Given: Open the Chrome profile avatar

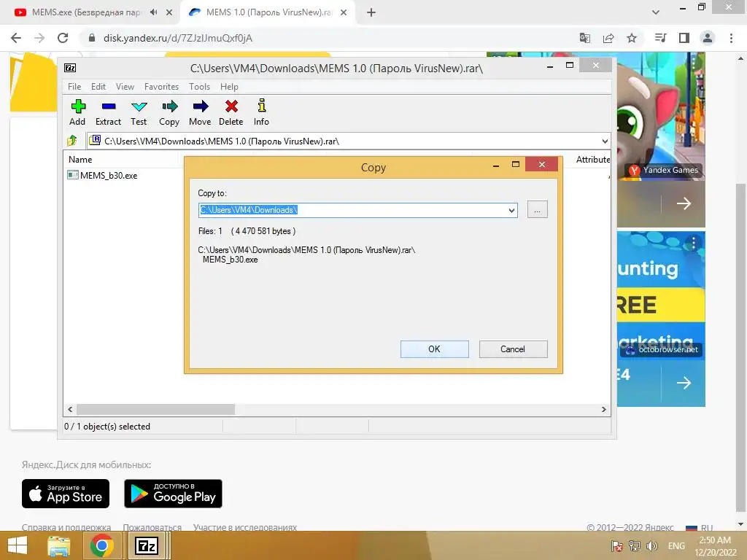Looking at the screenshot, I should (x=708, y=38).
